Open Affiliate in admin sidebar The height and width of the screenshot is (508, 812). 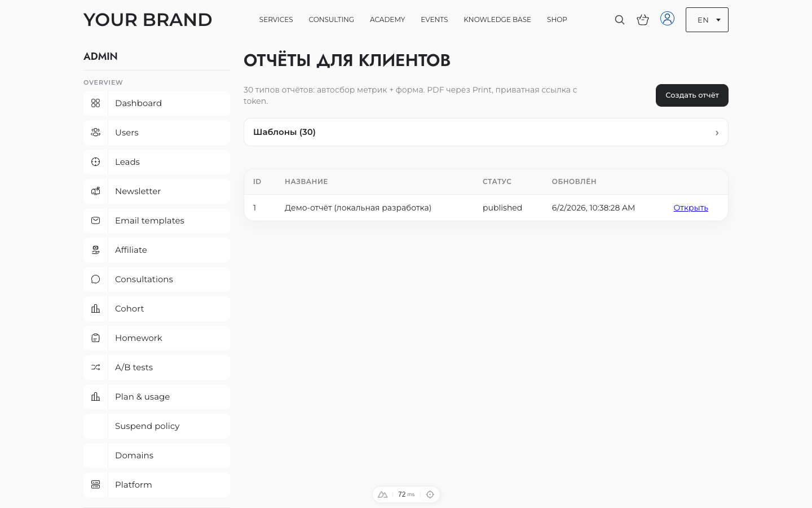(x=157, y=250)
